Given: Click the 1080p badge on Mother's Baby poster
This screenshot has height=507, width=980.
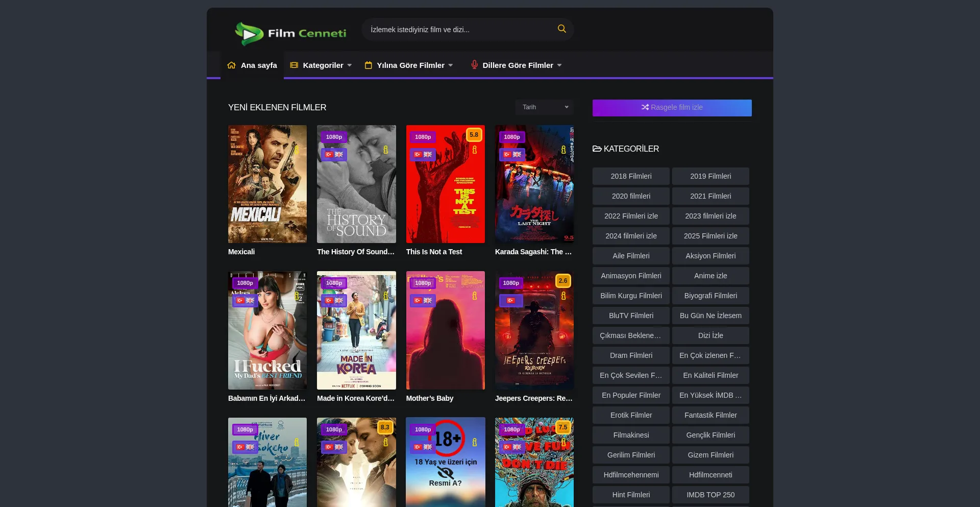Looking at the screenshot, I should pyautogui.click(x=423, y=283).
